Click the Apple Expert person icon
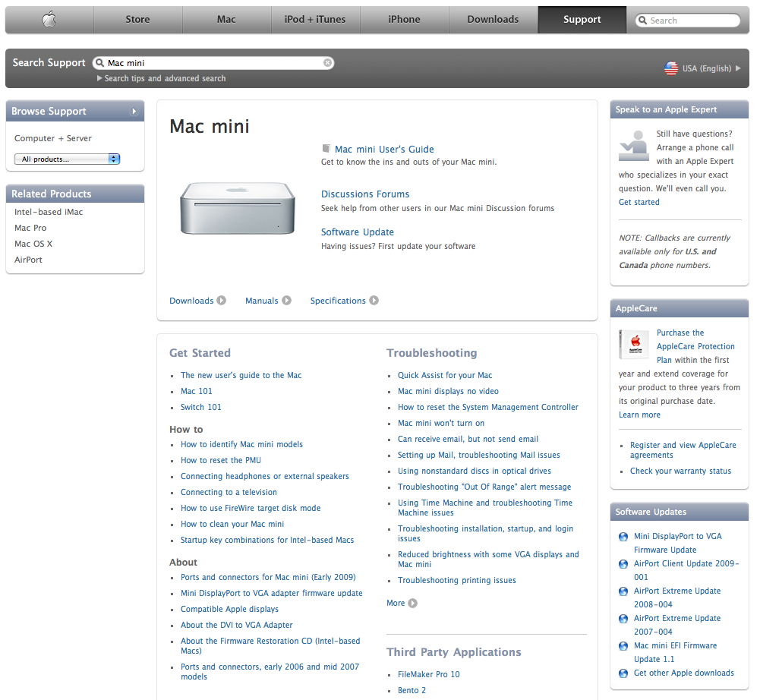760x700 pixels. pos(634,146)
